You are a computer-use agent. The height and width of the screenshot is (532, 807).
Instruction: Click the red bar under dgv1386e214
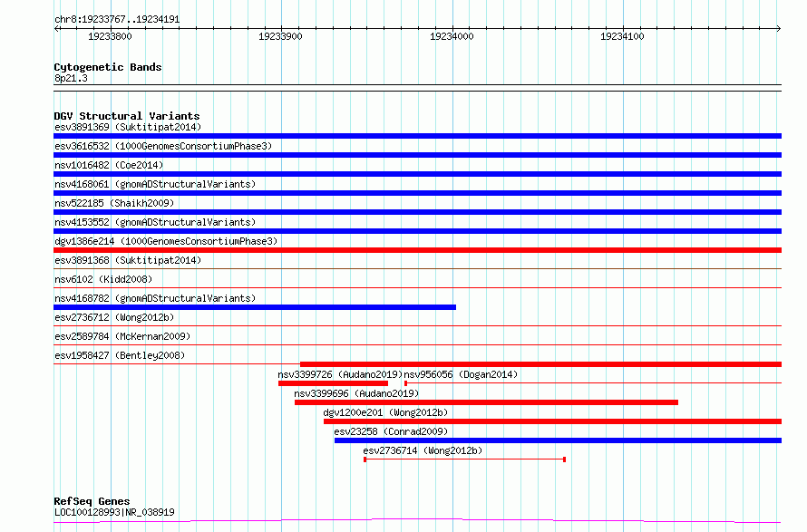417,250
